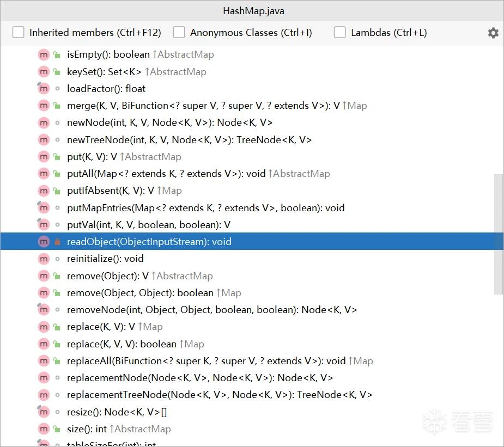Viewport: 504px width, 447px height.
Task: Click method icon beside removeNode entry
Action: [x=44, y=310]
